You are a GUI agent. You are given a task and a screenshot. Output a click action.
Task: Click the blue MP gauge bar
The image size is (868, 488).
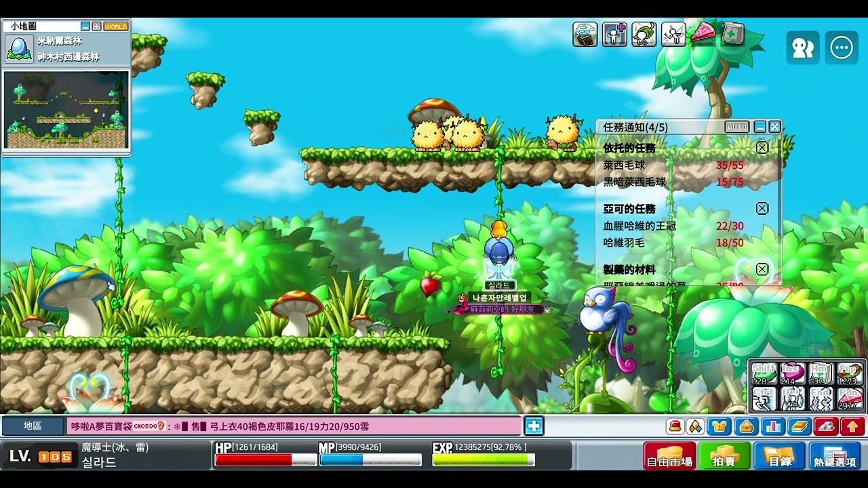(370, 460)
